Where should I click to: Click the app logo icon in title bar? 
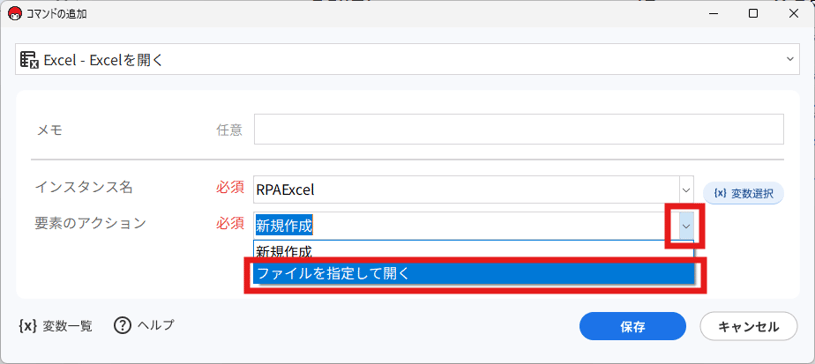point(15,14)
